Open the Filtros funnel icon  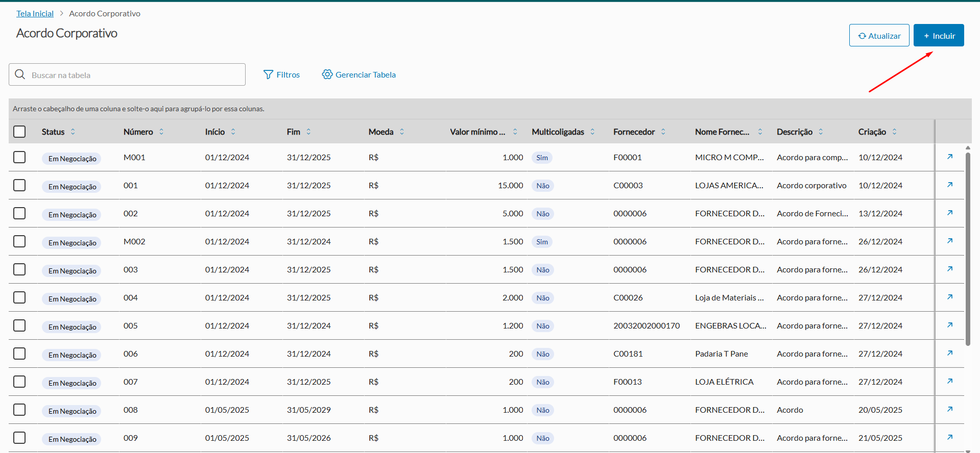click(268, 74)
